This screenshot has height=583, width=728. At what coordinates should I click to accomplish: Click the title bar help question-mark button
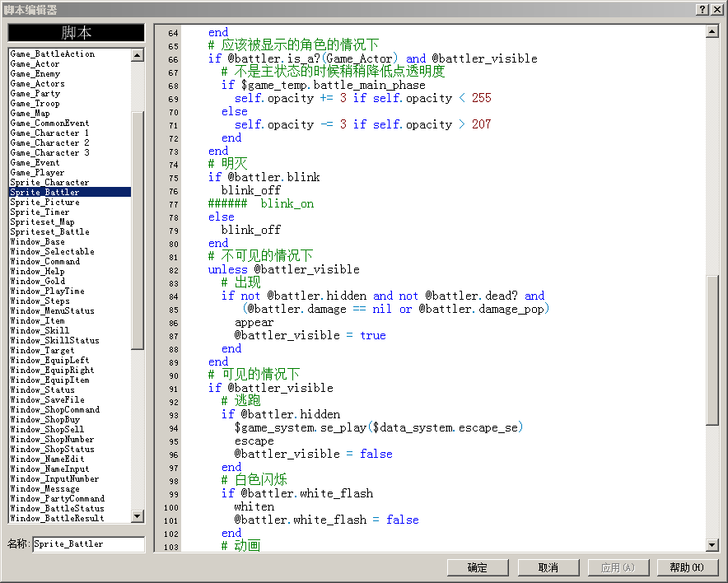(702, 9)
